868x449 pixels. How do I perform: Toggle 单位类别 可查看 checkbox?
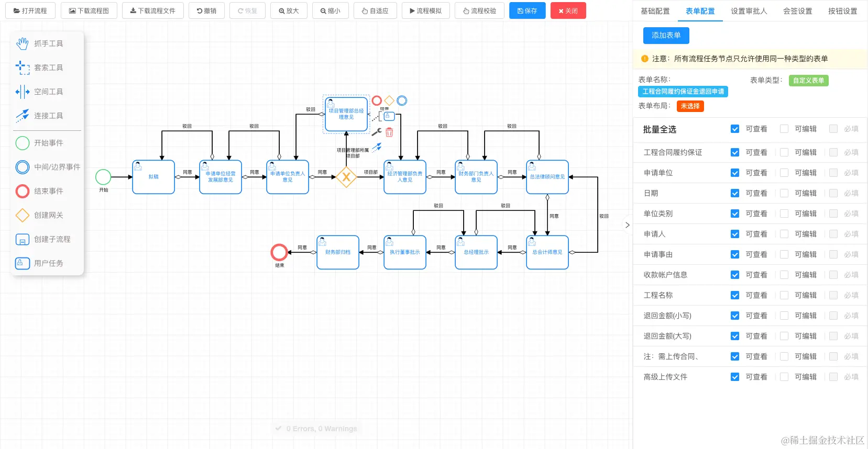coord(735,214)
